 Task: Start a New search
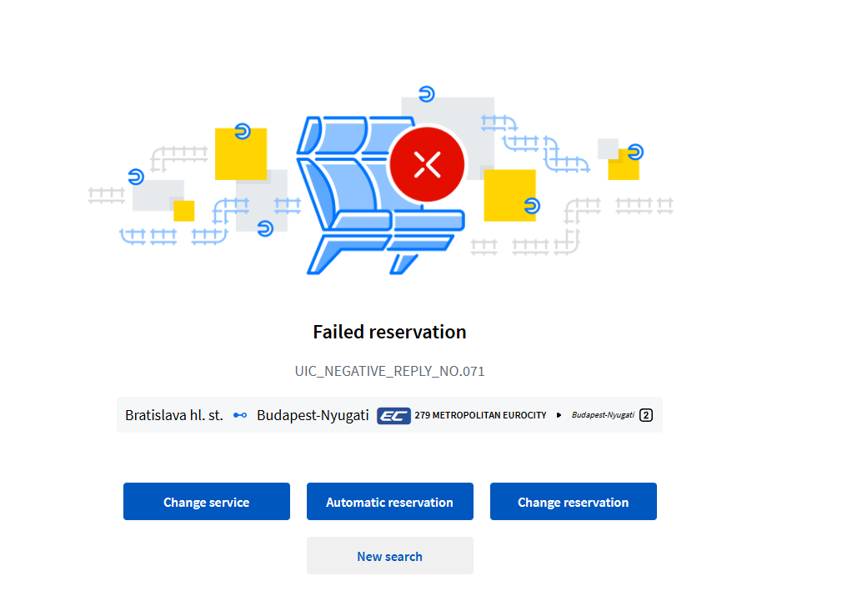point(389,556)
